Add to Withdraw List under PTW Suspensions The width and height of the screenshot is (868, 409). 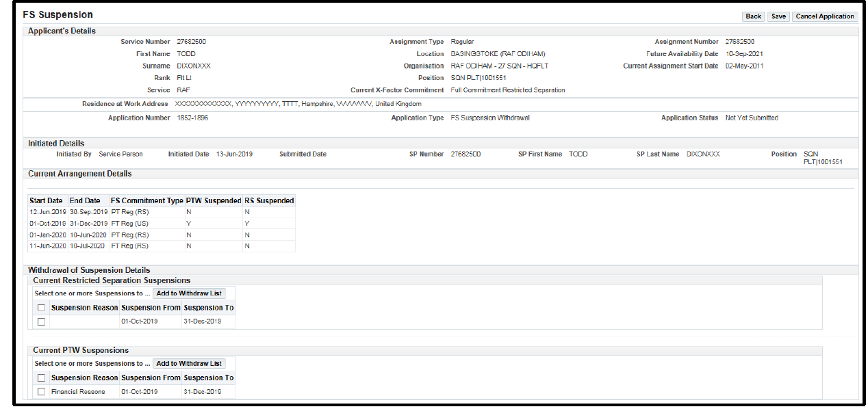pos(189,364)
